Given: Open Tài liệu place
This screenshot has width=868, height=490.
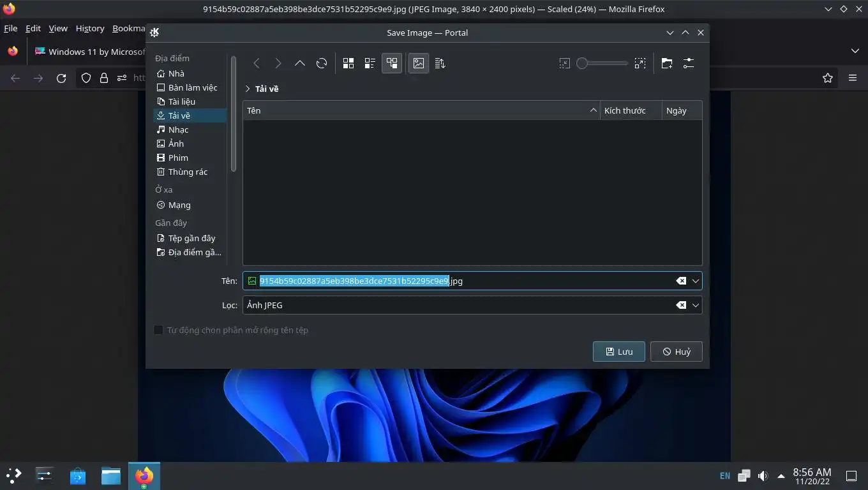Looking at the screenshot, I should coord(190,101).
